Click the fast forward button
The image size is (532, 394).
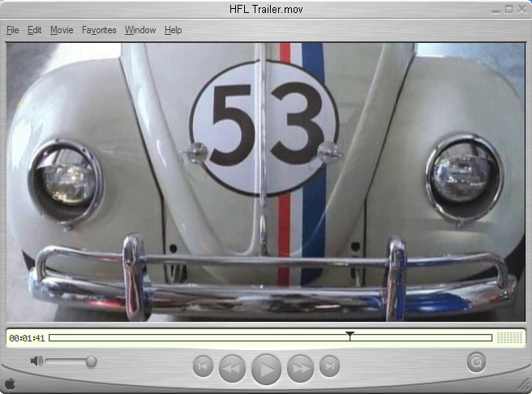coord(300,368)
